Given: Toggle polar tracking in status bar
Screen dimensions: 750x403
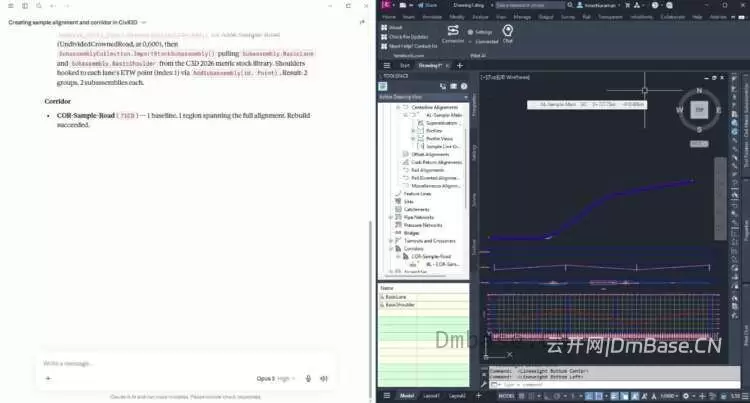Looking at the screenshot, I should pyautogui.click(x=557, y=396).
